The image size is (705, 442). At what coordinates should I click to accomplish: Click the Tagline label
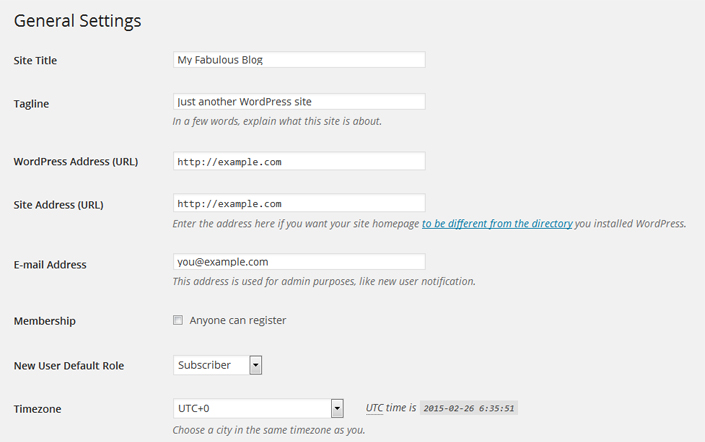tap(31, 104)
